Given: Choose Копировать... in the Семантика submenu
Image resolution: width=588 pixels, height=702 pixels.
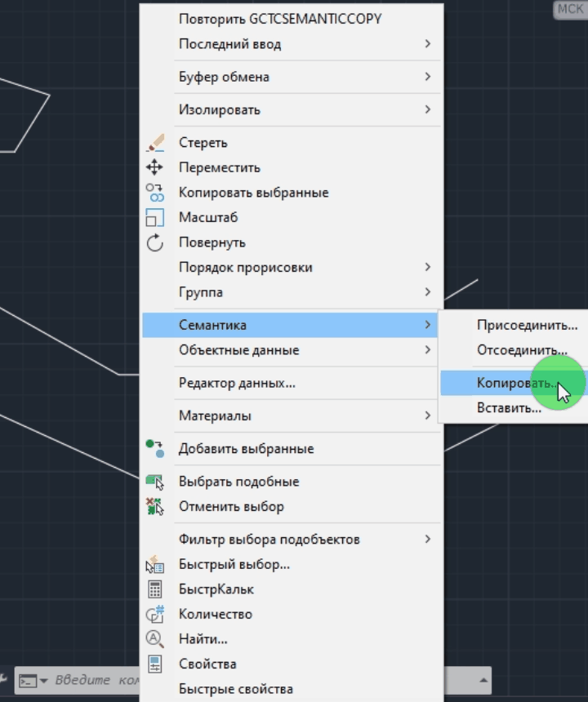Looking at the screenshot, I should click(x=516, y=383).
